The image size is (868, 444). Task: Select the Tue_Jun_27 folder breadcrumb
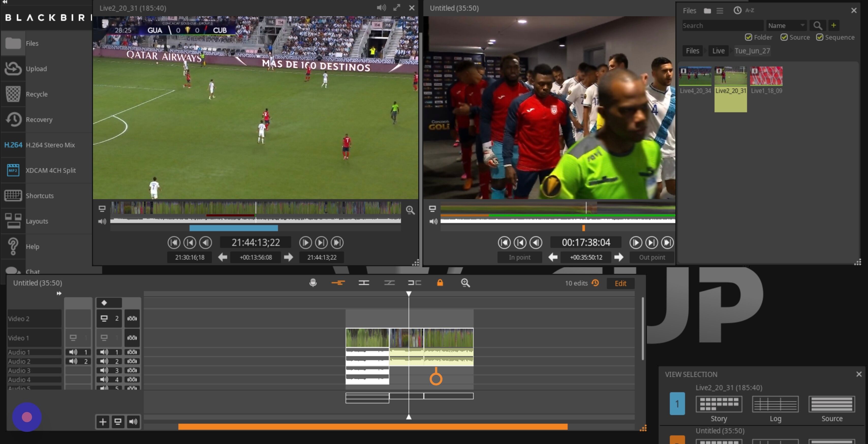pyautogui.click(x=752, y=51)
